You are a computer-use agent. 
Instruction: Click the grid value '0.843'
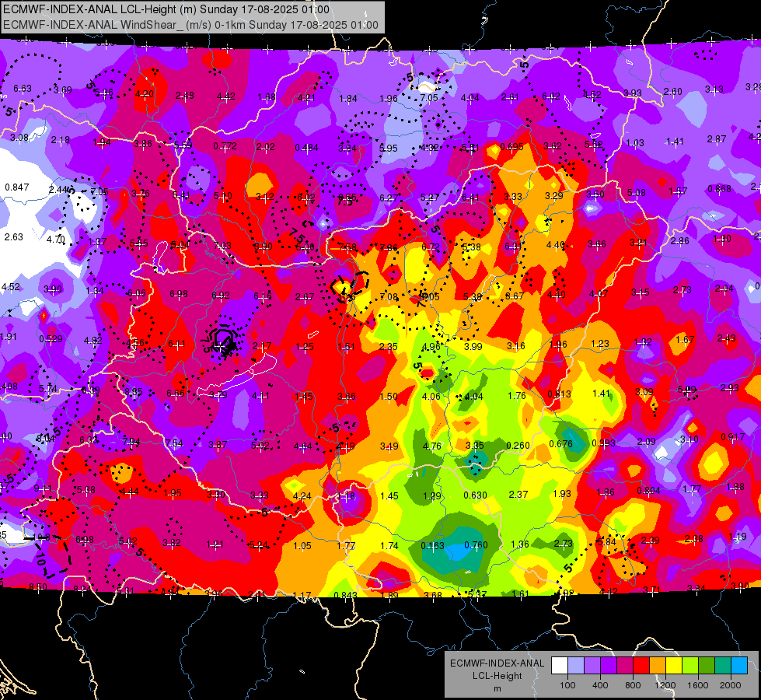point(346,595)
